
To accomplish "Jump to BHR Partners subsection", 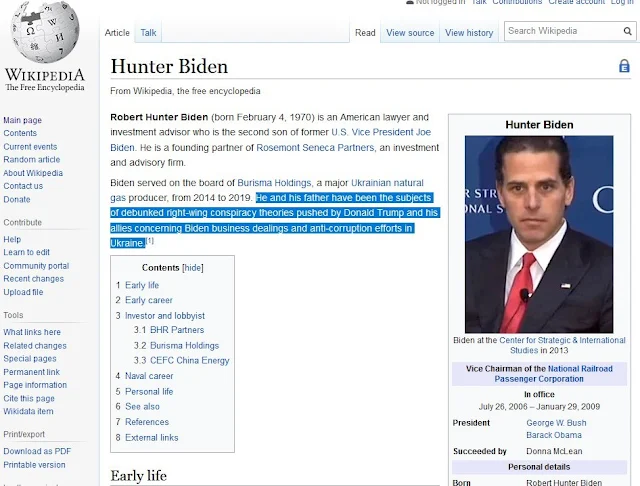I will click(177, 330).
